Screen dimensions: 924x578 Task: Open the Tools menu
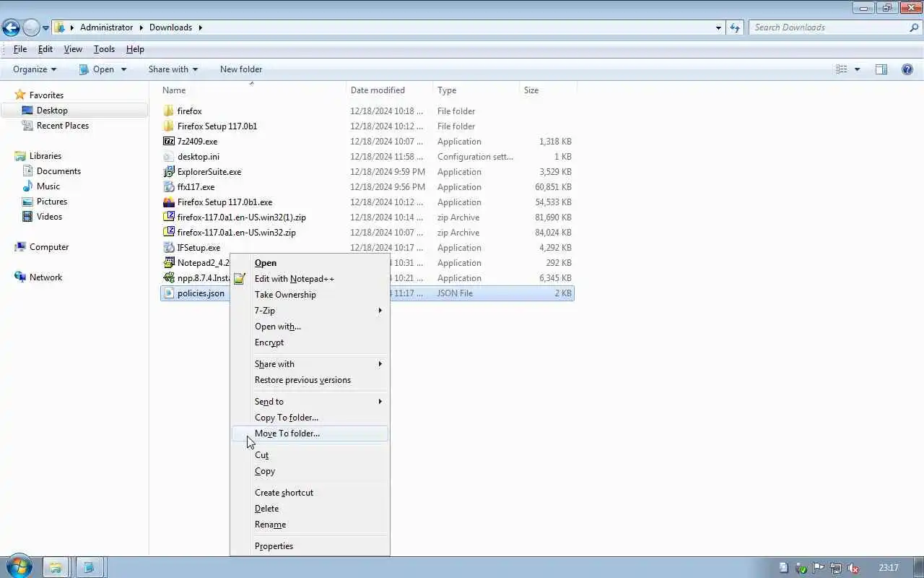104,49
